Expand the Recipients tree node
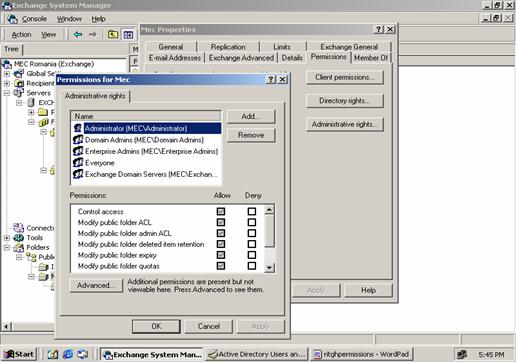The width and height of the screenshot is (516, 362). 7,83
